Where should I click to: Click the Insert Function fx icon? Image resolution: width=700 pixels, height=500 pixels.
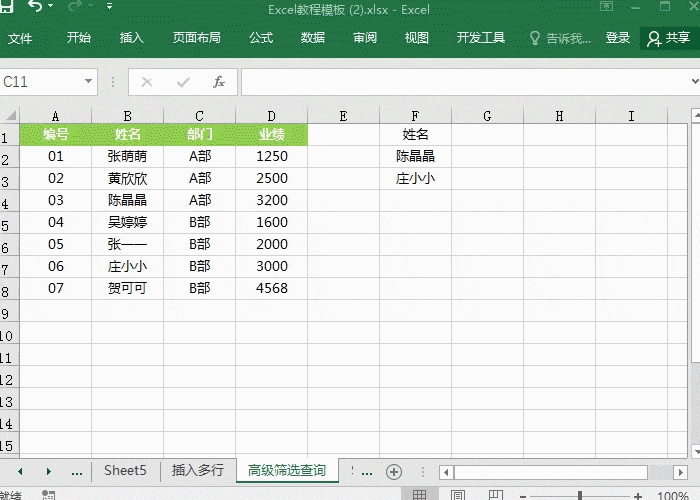[x=219, y=82]
